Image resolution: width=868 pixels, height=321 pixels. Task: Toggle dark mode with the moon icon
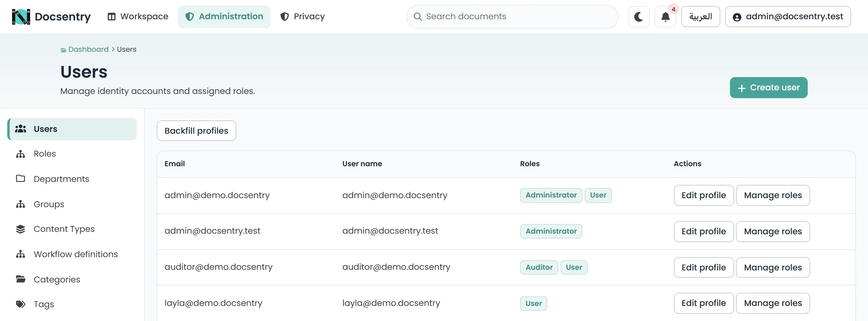click(x=639, y=17)
